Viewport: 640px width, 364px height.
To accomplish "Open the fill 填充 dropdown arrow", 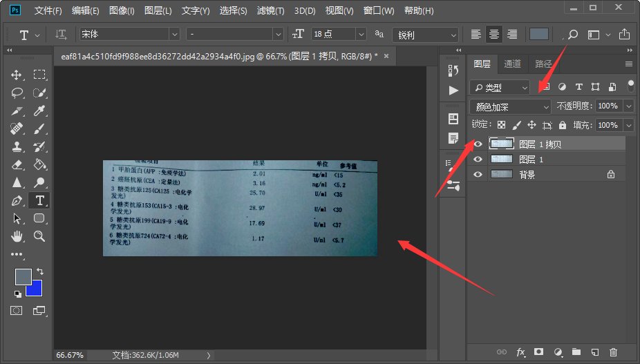I will point(629,125).
